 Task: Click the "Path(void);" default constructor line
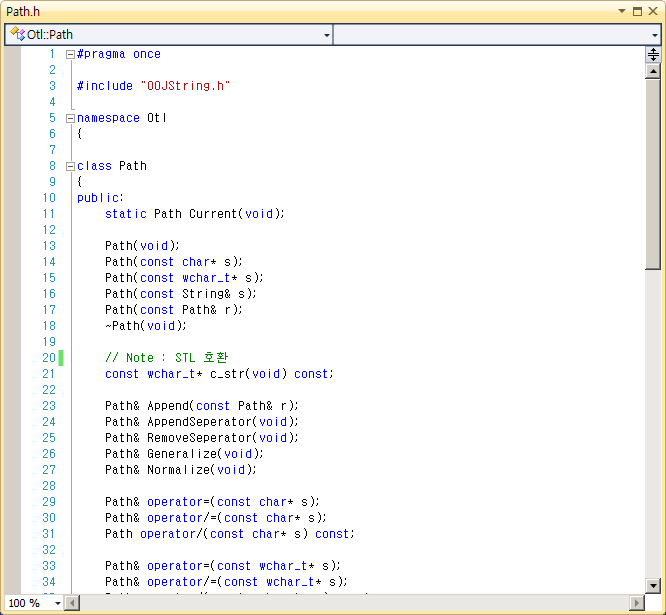tap(142, 246)
